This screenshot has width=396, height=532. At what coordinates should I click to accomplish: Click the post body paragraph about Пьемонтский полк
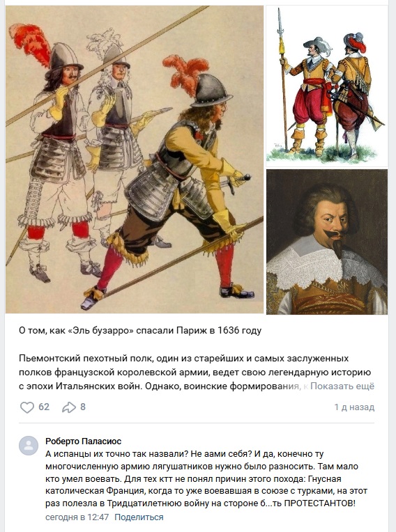tap(195, 373)
